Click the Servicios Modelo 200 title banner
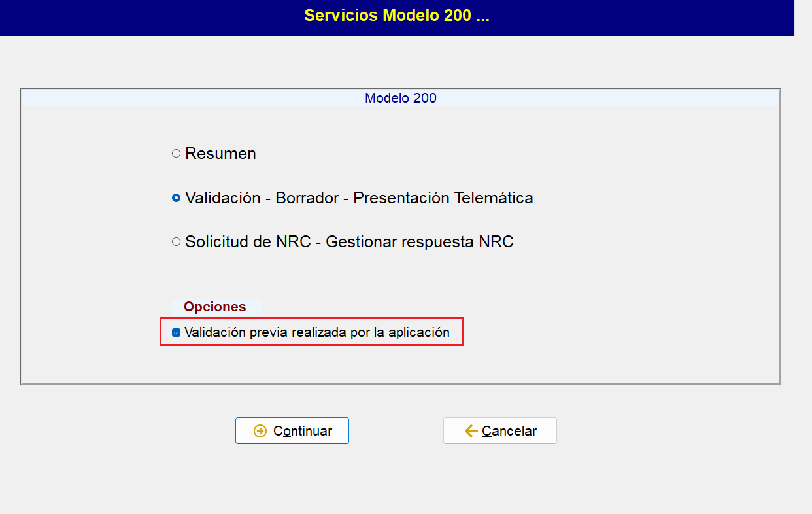 (x=397, y=16)
